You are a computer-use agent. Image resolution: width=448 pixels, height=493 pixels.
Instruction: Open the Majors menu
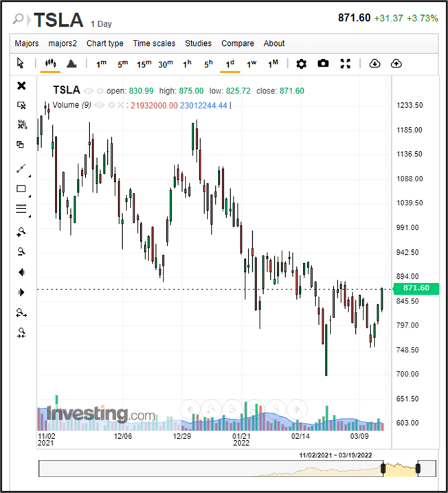click(x=27, y=43)
